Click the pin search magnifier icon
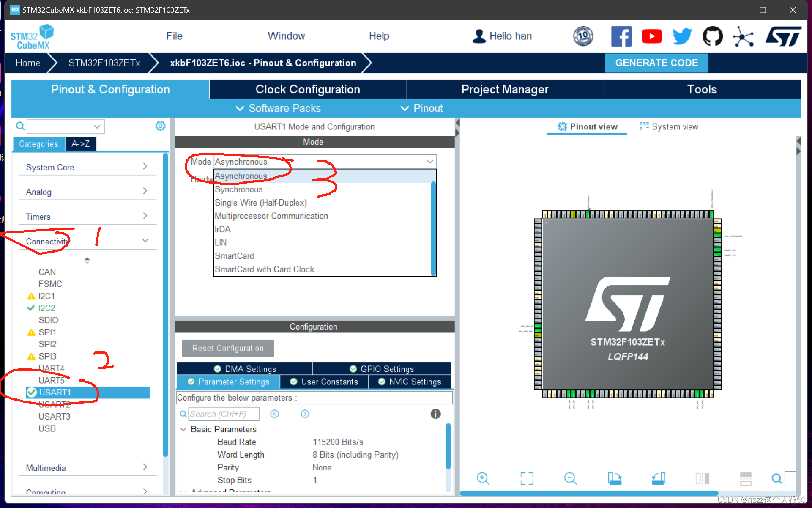The height and width of the screenshot is (508, 812). [x=776, y=478]
